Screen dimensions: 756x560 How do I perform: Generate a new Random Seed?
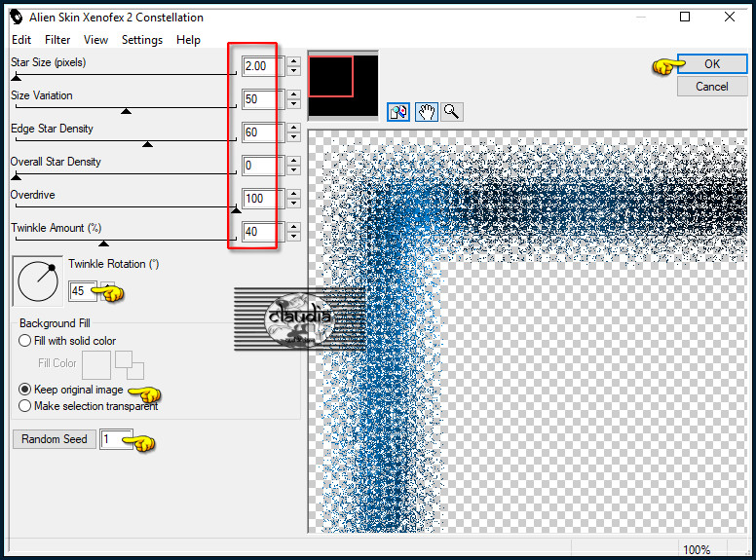(x=55, y=439)
